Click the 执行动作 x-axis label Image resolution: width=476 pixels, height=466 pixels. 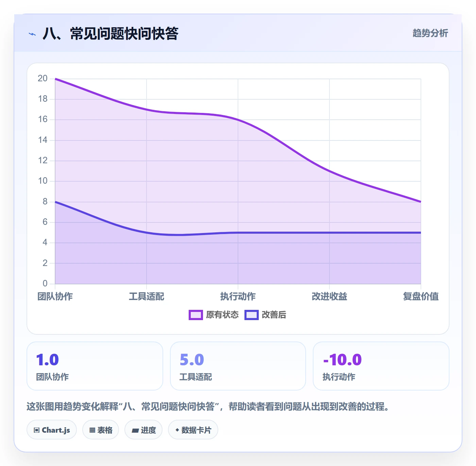coord(238,297)
